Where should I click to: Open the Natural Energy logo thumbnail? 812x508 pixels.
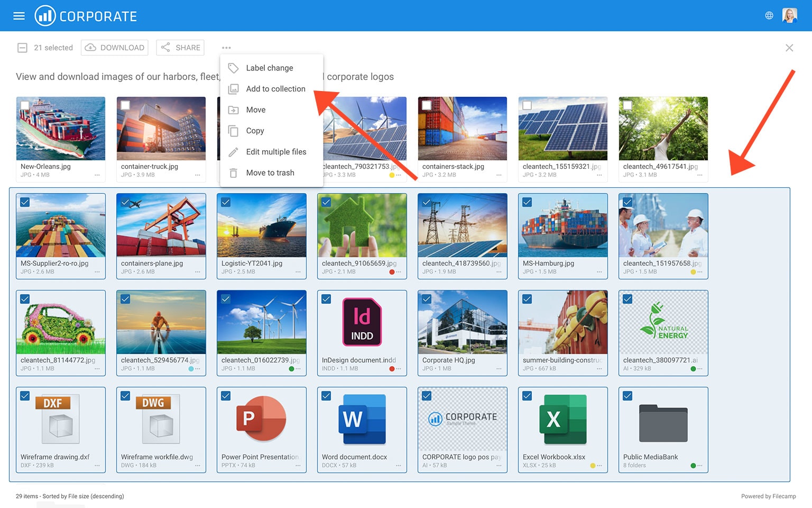663,322
